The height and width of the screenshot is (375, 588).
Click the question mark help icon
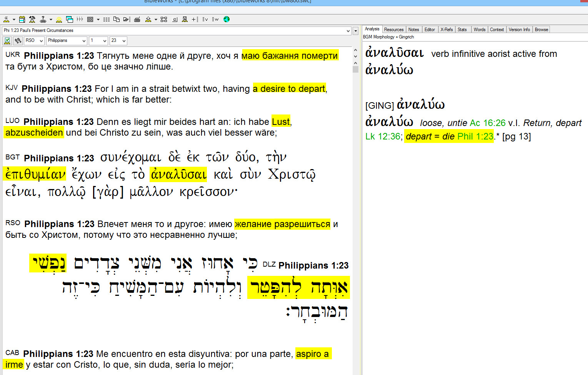[x=43, y=19]
